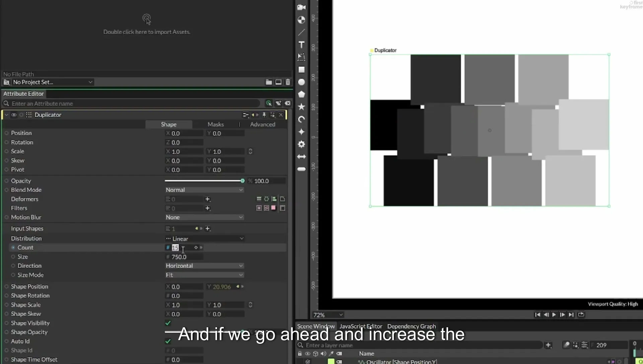Open the Blend Mode dropdown
The image size is (643, 364).
coord(204,190)
